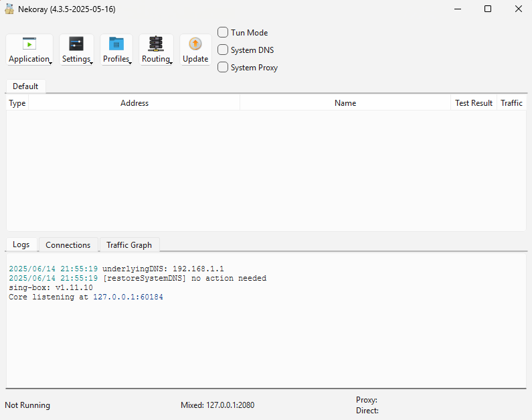Minimize the Nekoray window
The width and height of the screenshot is (532, 420).
458,9
